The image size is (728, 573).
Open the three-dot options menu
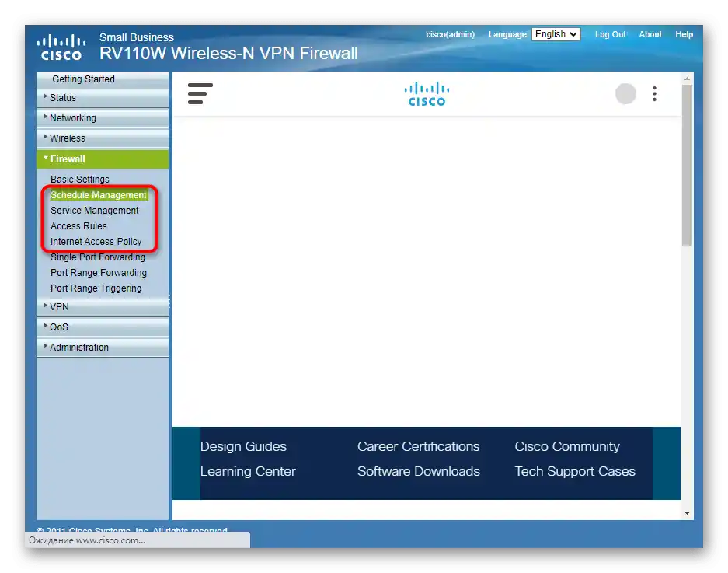tap(654, 94)
